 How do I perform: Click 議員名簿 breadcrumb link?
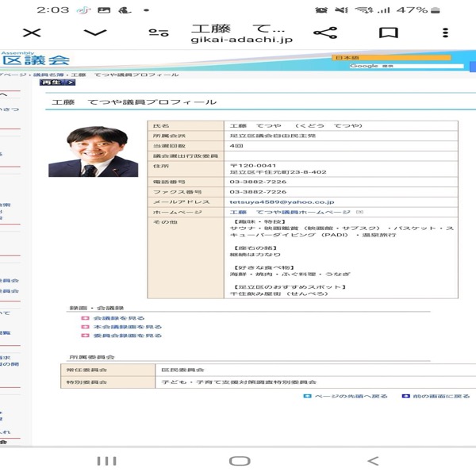pyautogui.click(x=48, y=75)
